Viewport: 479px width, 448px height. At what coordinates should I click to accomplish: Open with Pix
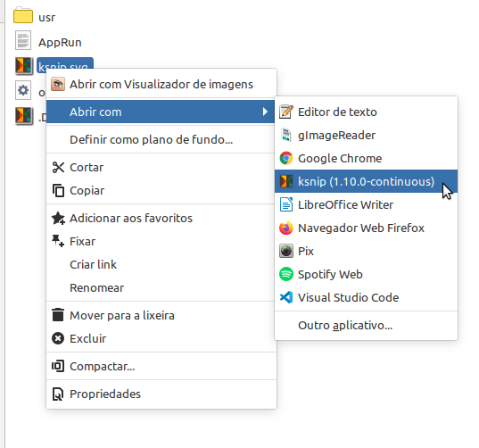click(366, 251)
